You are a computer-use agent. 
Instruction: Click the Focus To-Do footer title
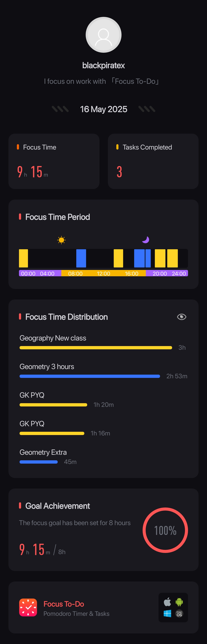point(64,604)
